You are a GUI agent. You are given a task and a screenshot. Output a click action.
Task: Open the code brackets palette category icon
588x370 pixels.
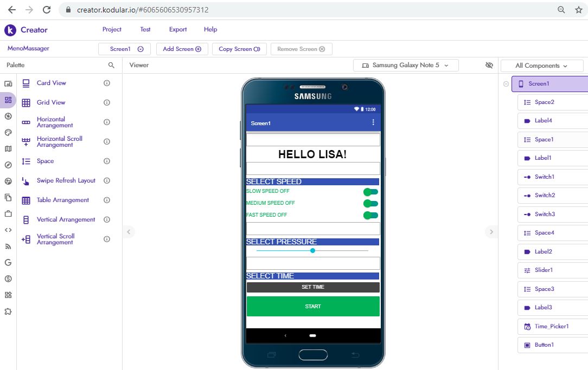8,230
